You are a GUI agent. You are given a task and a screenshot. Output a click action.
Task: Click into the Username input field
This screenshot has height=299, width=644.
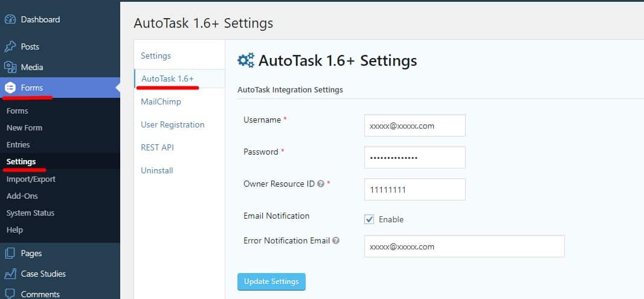(x=415, y=125)
